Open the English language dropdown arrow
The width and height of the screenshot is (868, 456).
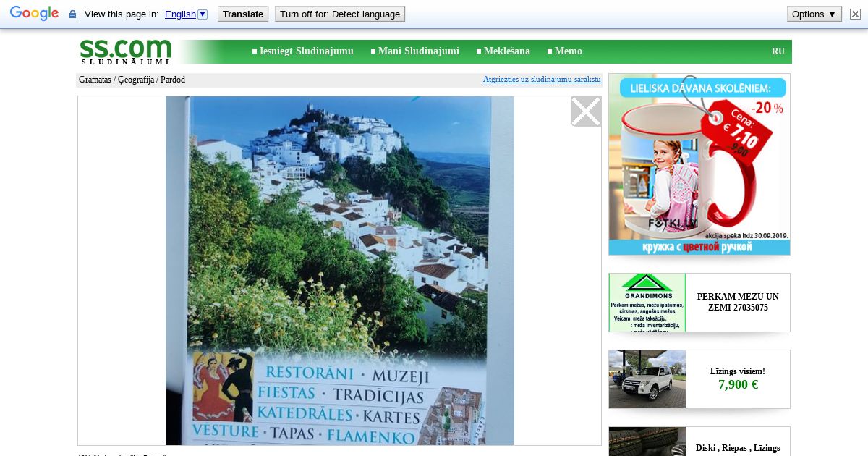click(x=203, y=14)
